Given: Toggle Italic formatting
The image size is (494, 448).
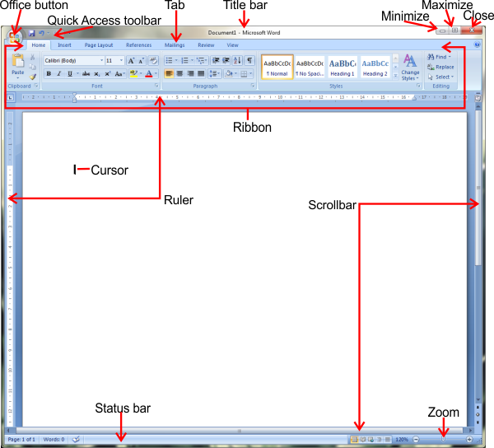Looking at the screenshot, I should (59, 74).
